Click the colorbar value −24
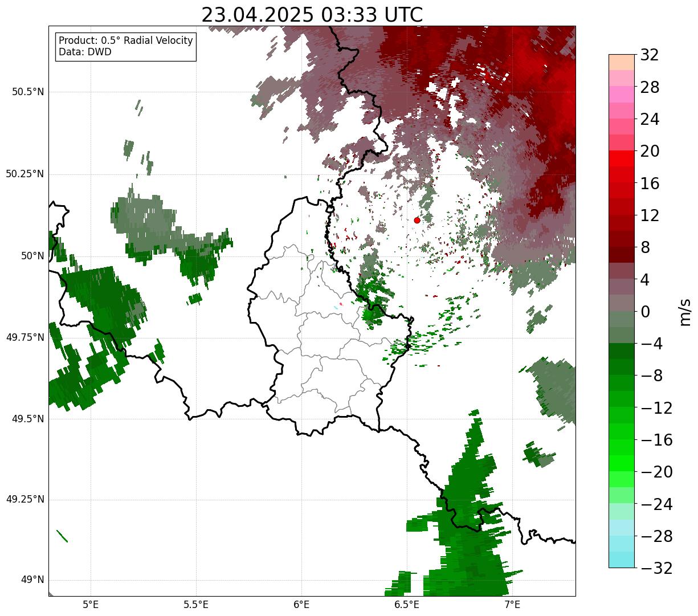The image size is (698, 616). tap(656, 504)
